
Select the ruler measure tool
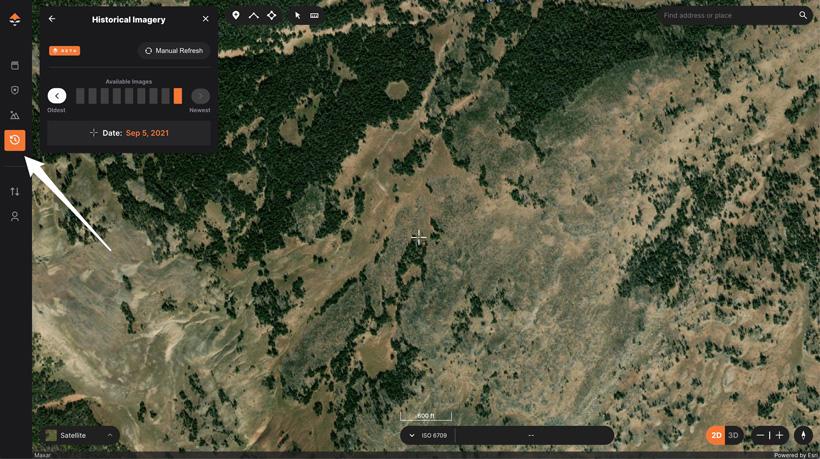point(314,16)
